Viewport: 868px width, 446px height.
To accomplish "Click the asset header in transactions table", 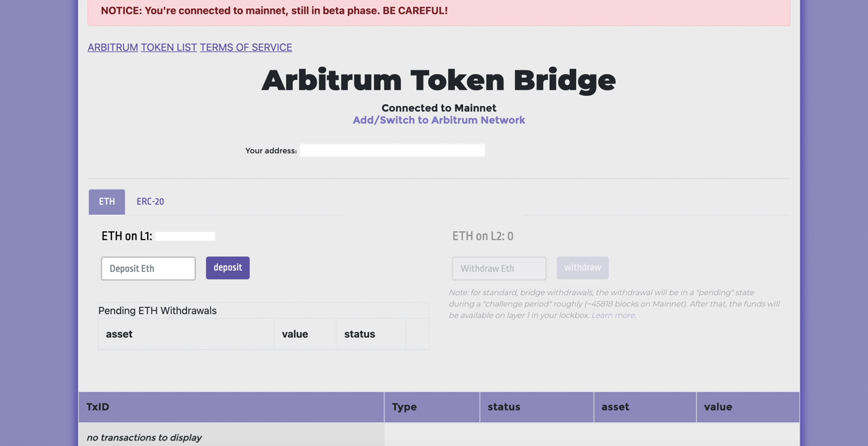I will (615, 407).
